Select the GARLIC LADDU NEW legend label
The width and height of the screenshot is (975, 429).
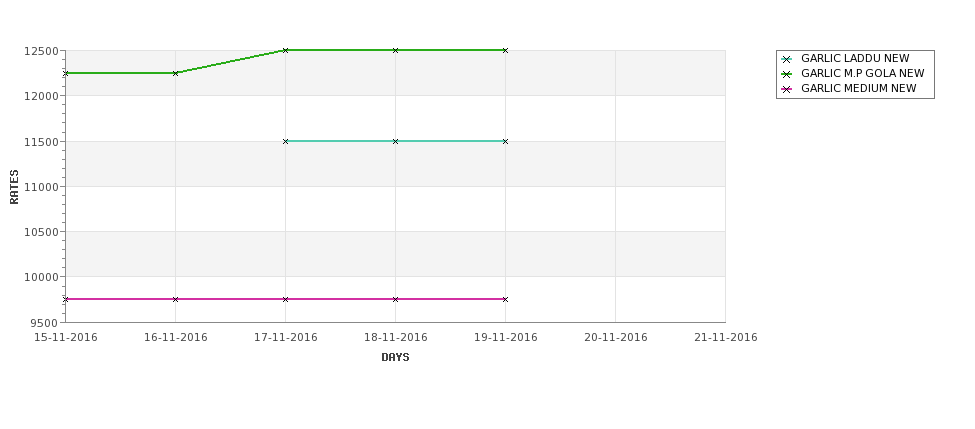[855, 58]
